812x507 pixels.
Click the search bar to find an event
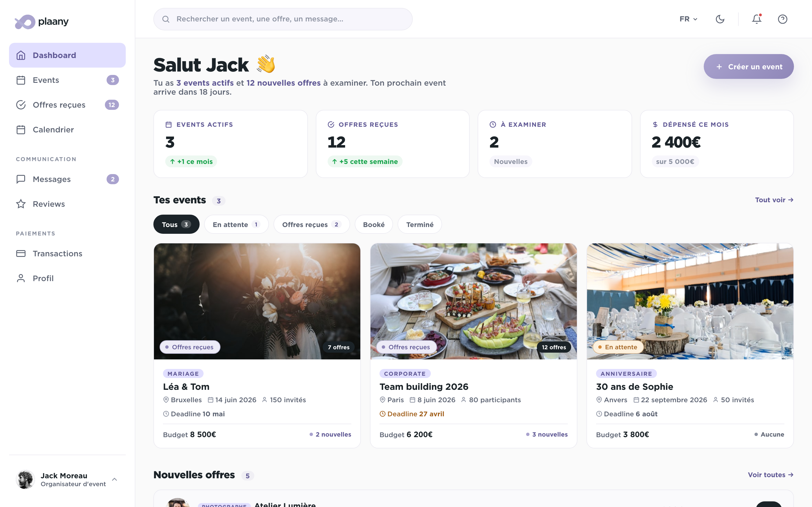pyautogui.click(x=283, y=19)
